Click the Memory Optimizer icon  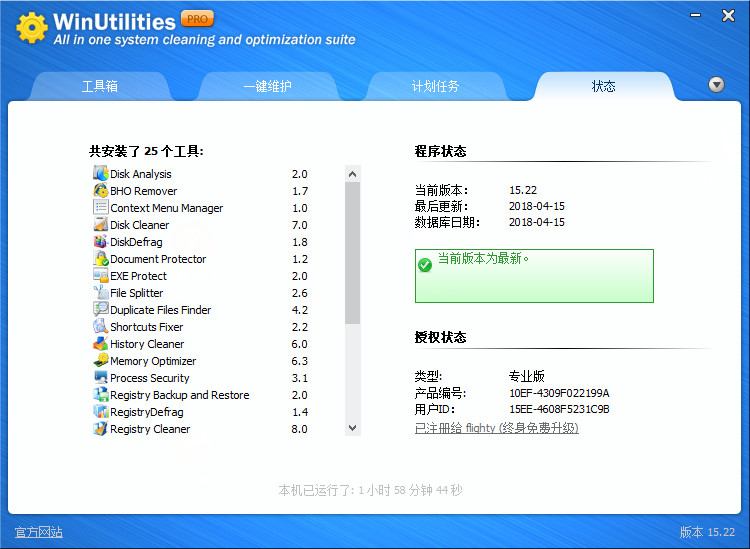click(x=100, y=360)
